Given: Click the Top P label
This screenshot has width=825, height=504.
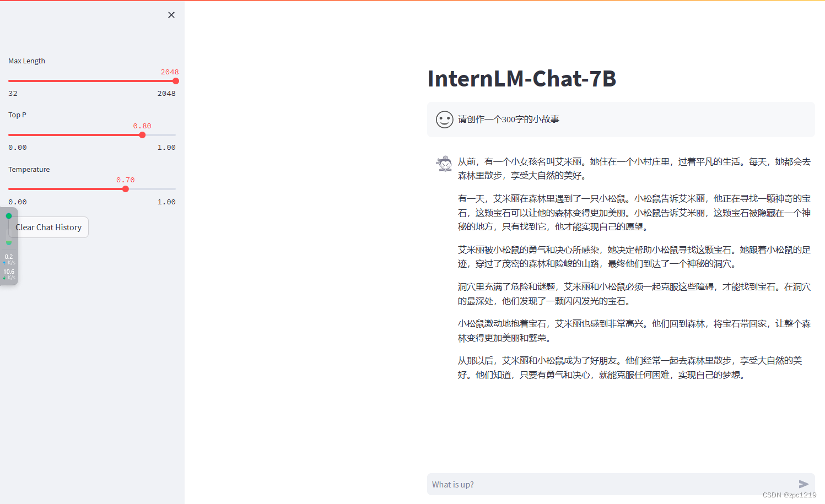Looking at the screenshot, I should click(x=17, y=115).
